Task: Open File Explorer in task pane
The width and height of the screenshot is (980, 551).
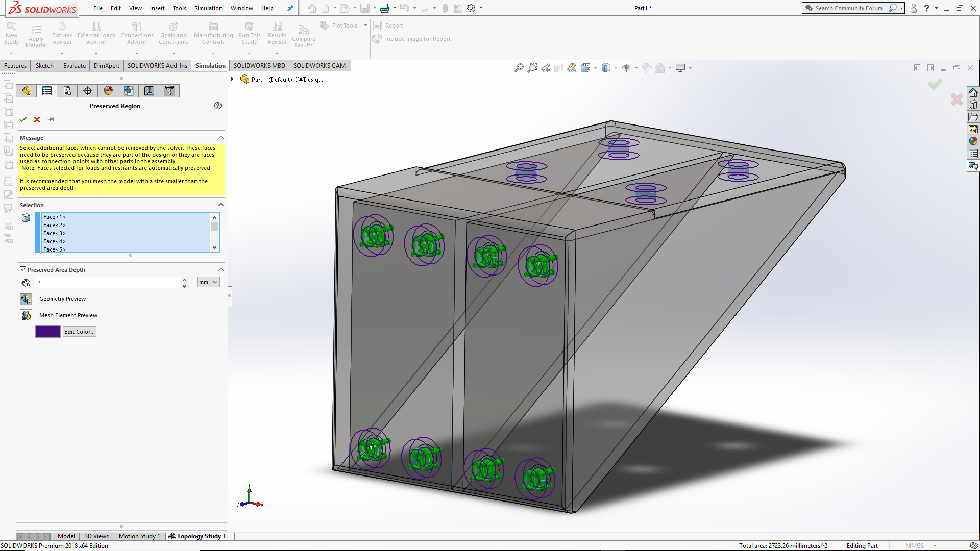Action: [x=973, y=117]
